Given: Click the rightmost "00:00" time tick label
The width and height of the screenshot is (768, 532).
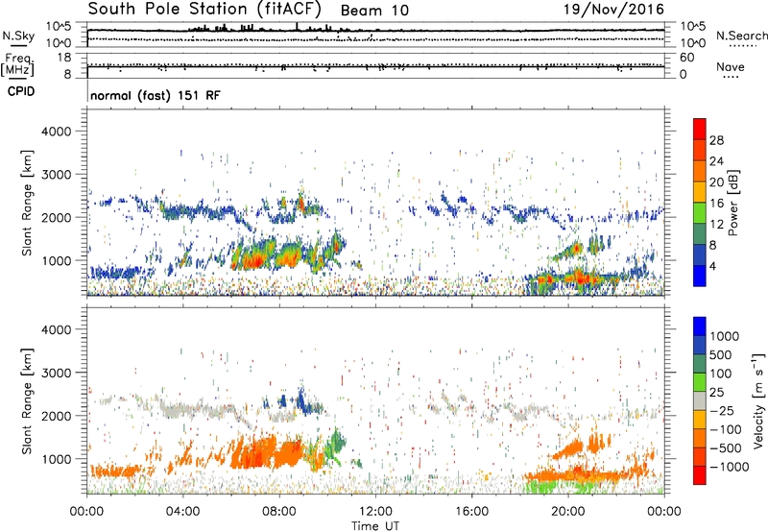Looking at the screenshot, I should pyautogui.click(x=664, y=512).
